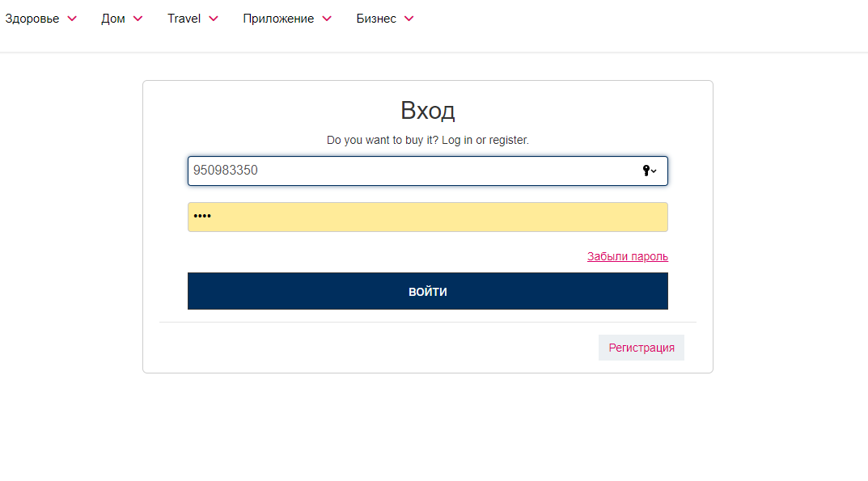
Task: Click the Вход heading text
Action: pyautogui.click(x=427, y=111)
